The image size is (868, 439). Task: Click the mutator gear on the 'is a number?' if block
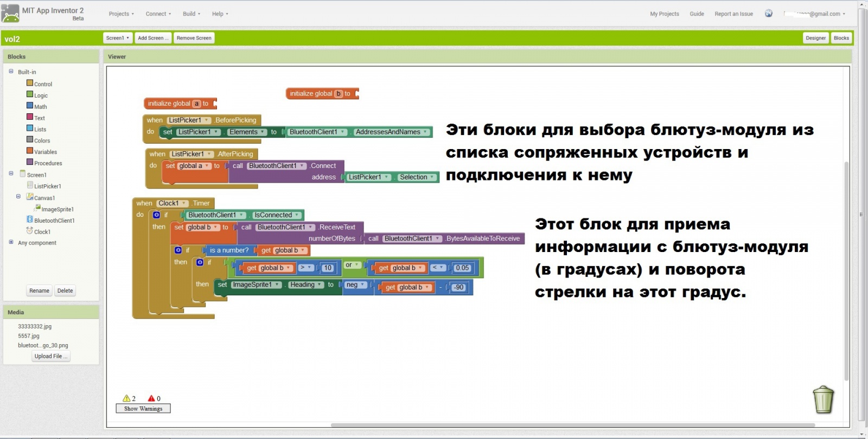(x=178, y=250)
